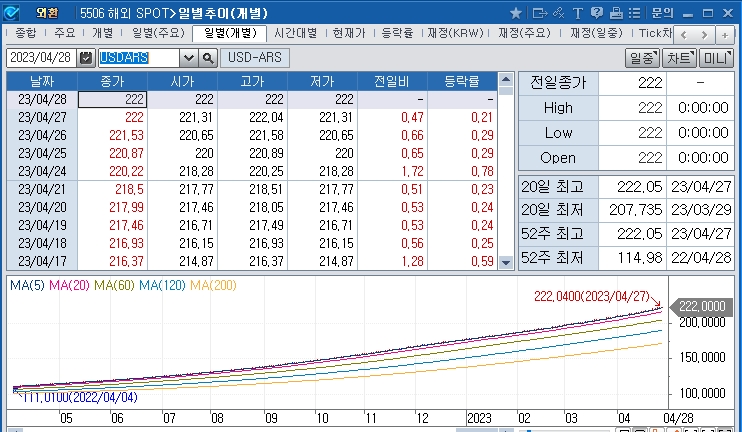The image size is (742, 432).
Task: Click the MA(20) legend label
Action: click(x=70, y=286)
